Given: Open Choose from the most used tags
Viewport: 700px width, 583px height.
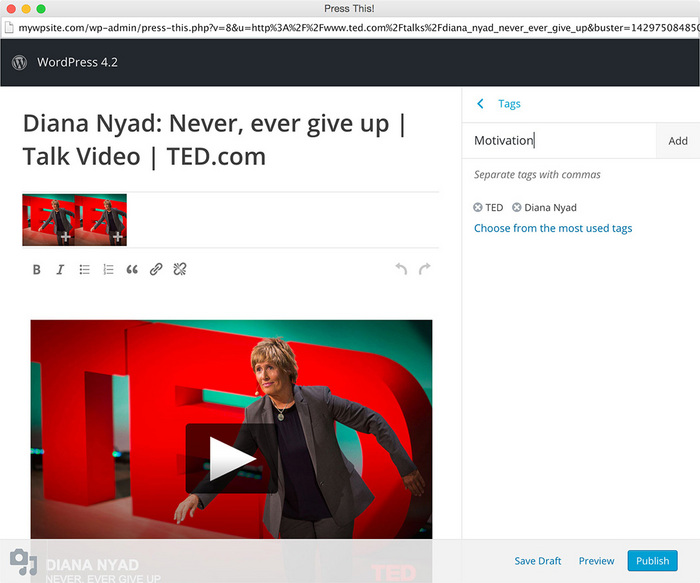Looking at the screenshot, I should tap(553, 228).
